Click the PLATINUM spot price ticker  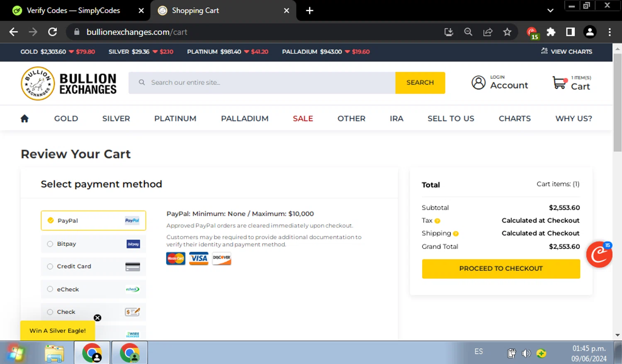[x=228, y=51]
